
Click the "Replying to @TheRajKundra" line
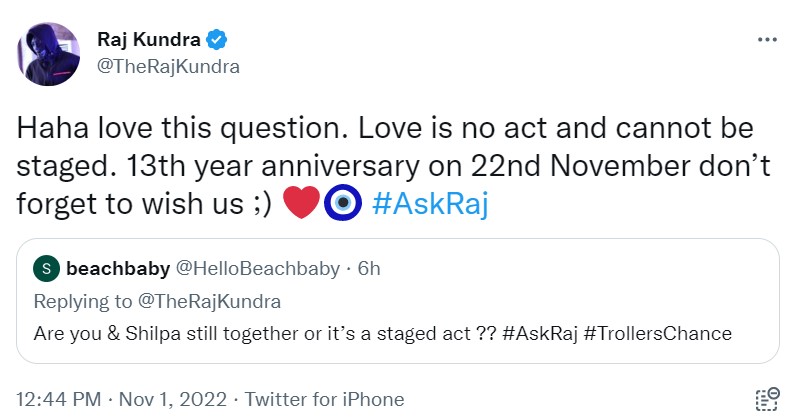pyautogui.click(x=157, y=301)
